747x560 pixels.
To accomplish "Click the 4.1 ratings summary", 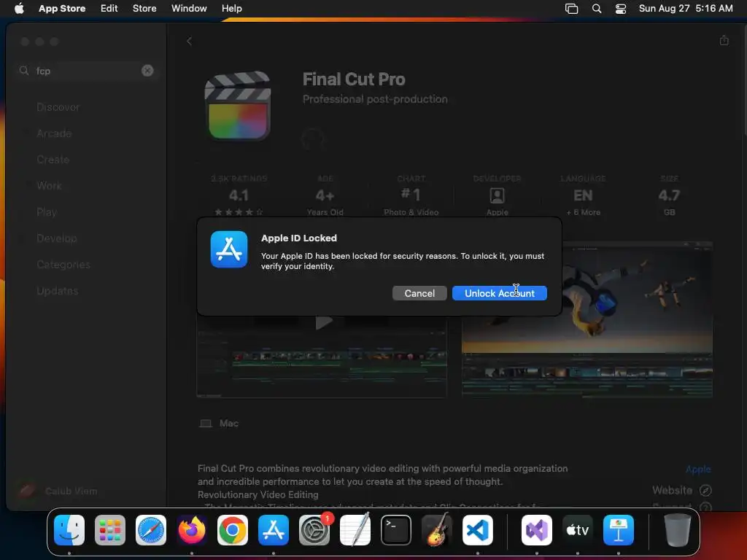I will (x=239, y=196).
